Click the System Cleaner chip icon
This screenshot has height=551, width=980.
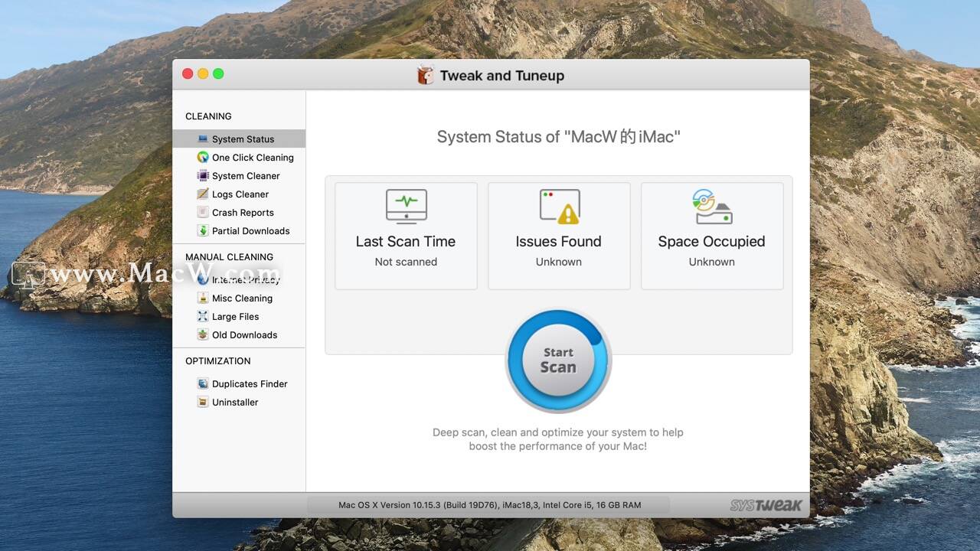click(x=203, y=176)
